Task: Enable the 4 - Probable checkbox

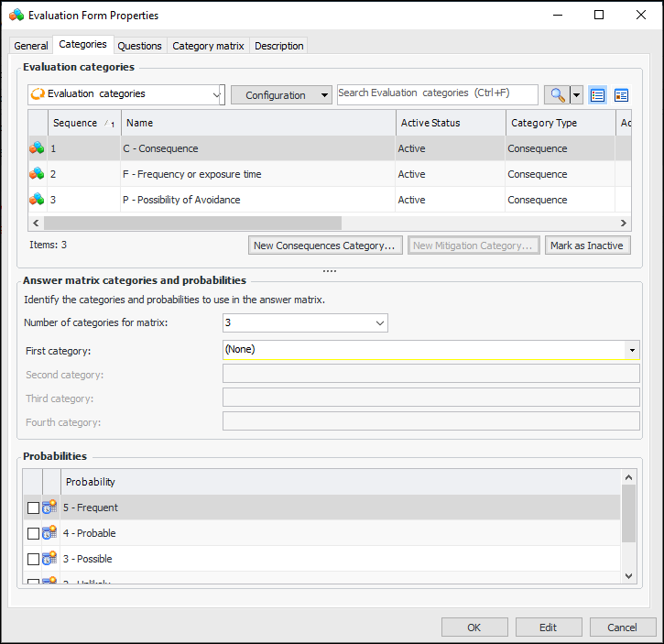Action: pos(33,534)
